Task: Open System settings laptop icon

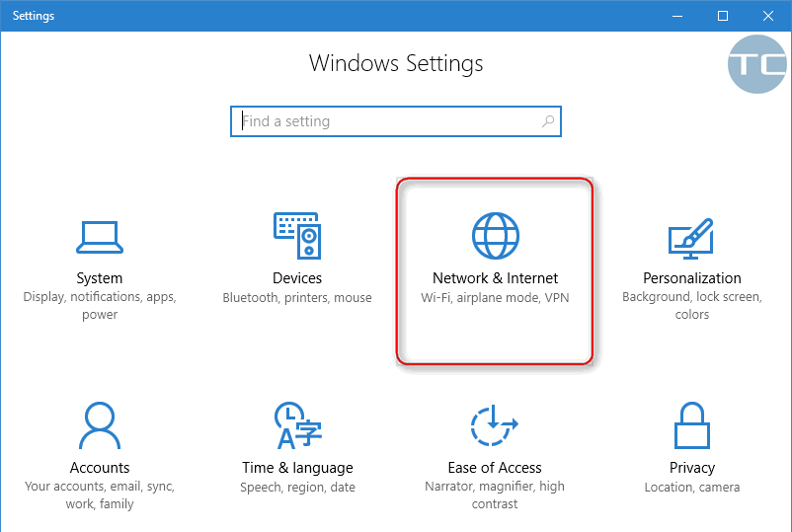Action: pyautogui.click(x=100, y=237)
